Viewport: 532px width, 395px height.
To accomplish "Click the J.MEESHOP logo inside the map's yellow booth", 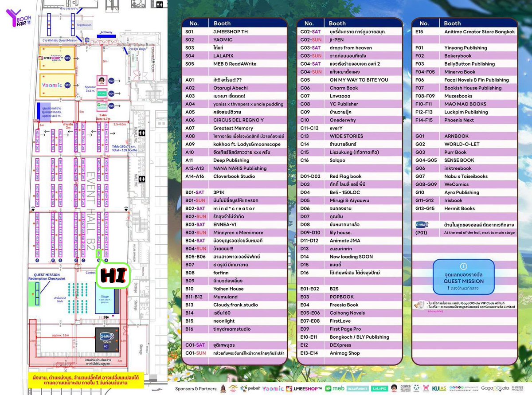I will pos(51,58).
